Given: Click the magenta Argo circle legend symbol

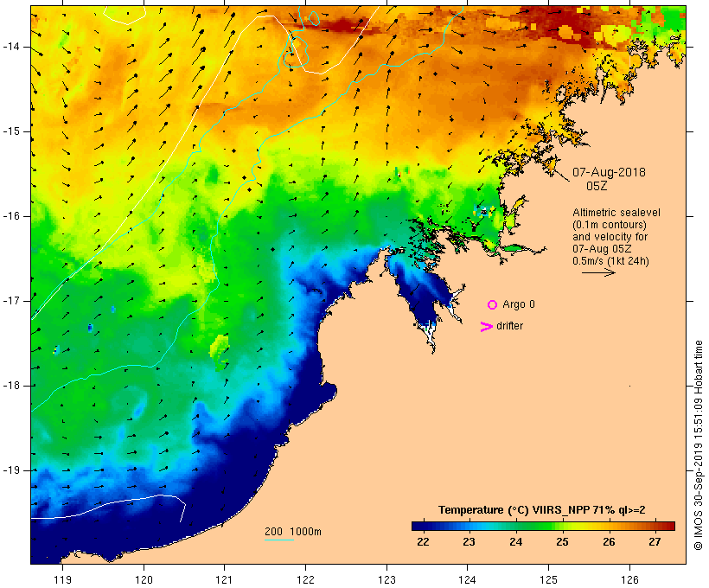Looking at the screenshot, I should (493, 305).
